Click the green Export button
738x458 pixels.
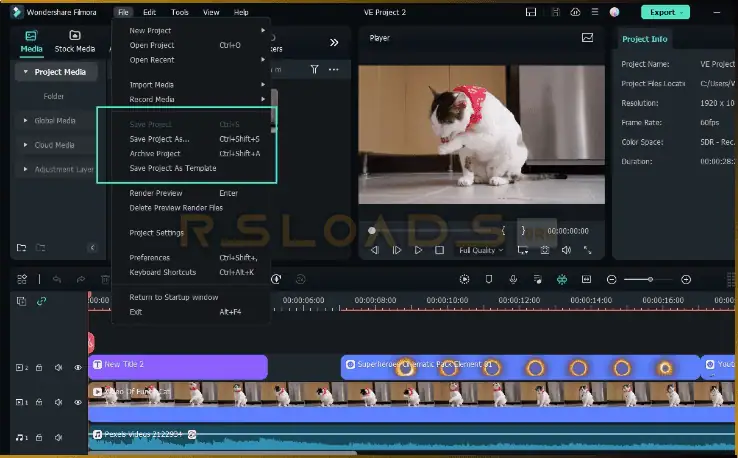663,12
